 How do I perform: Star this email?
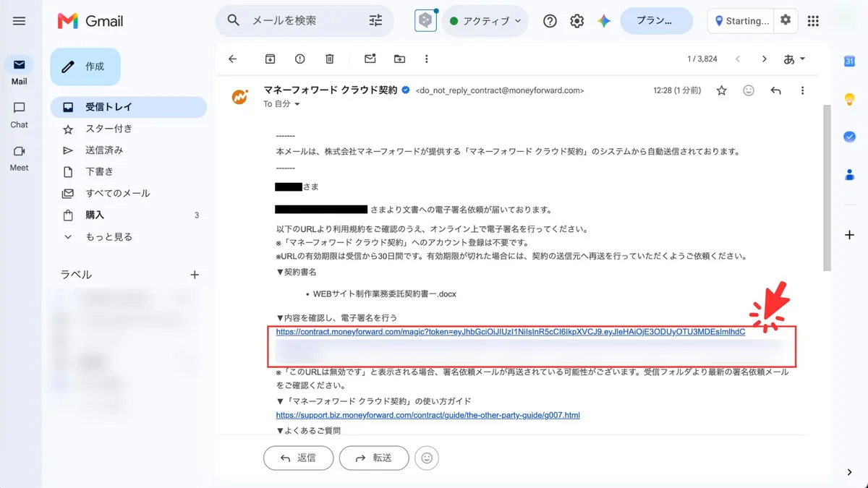(721, 90)
